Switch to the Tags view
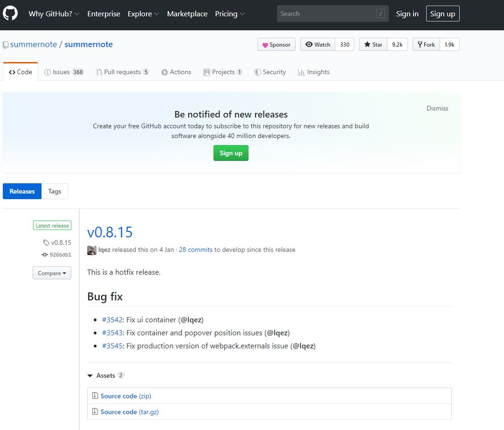Viewport: 504px width, 430px height. coord(55,191)
